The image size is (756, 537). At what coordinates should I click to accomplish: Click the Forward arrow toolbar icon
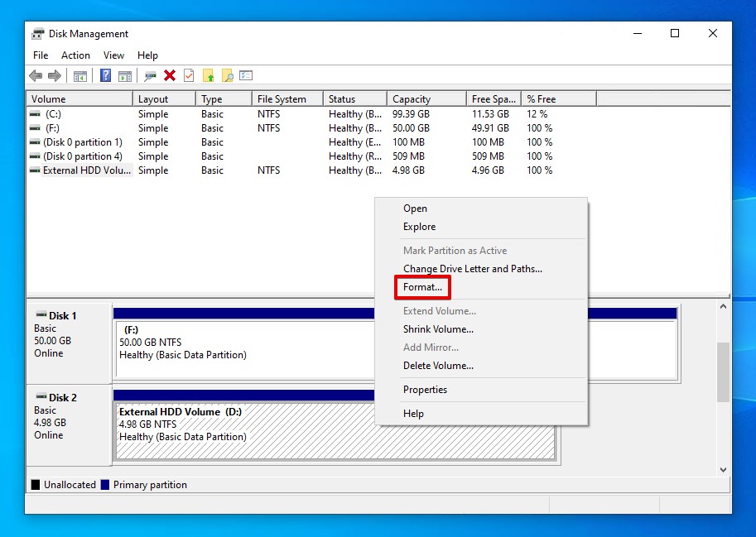pyautogui.click(x=55, y=76)
